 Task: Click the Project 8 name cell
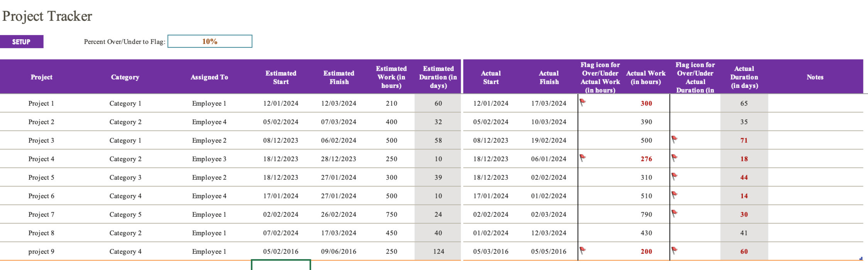(41, 233)
